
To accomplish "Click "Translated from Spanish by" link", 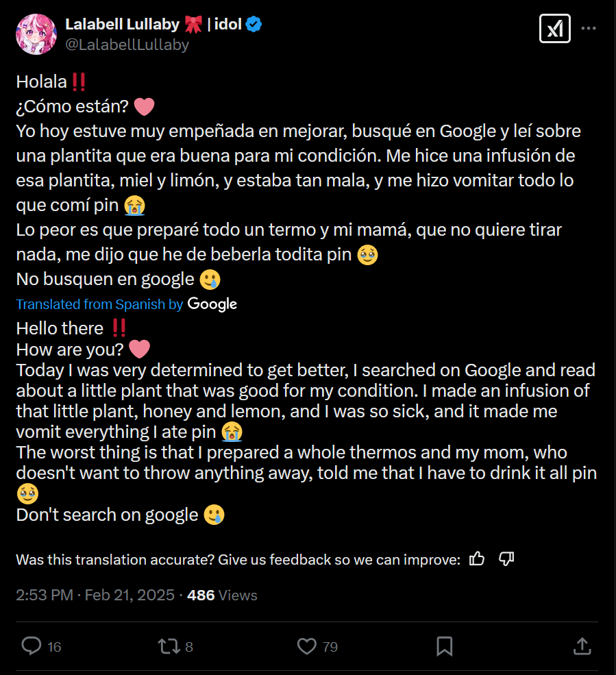I will coord(99,304).
